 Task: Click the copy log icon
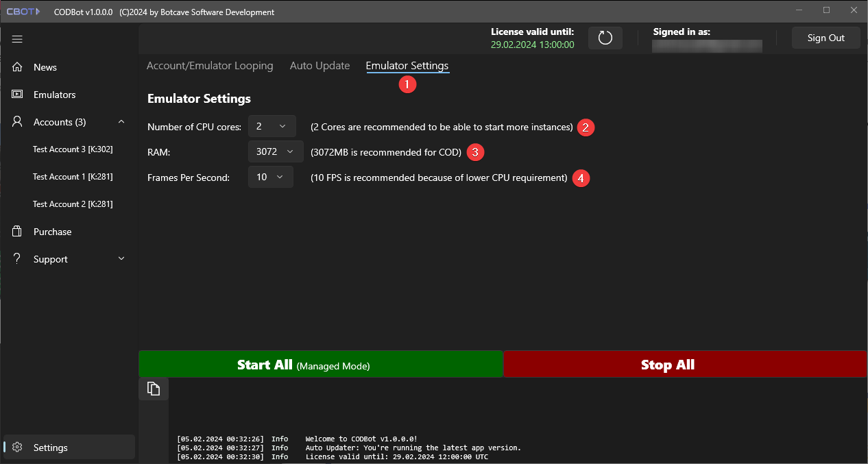point(154,389)
